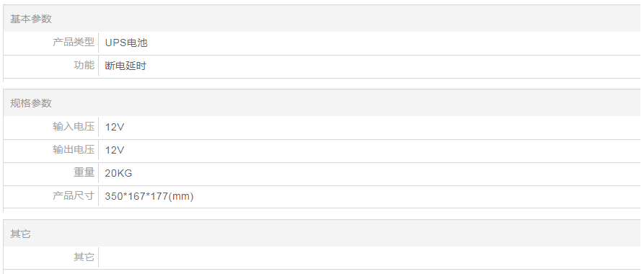Screen dimensions: 644x274
Task: Click the 其它 section header
Action: (20, 234)
